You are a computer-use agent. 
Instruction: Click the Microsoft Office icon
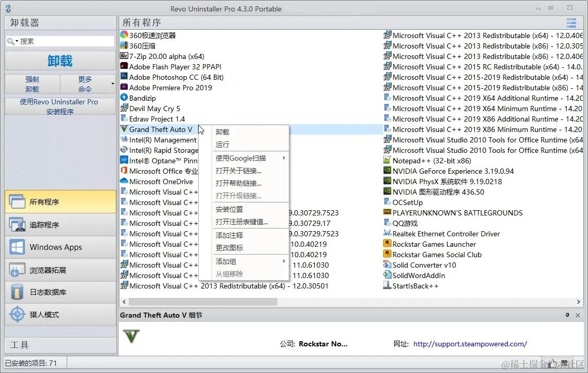[124, 171]
